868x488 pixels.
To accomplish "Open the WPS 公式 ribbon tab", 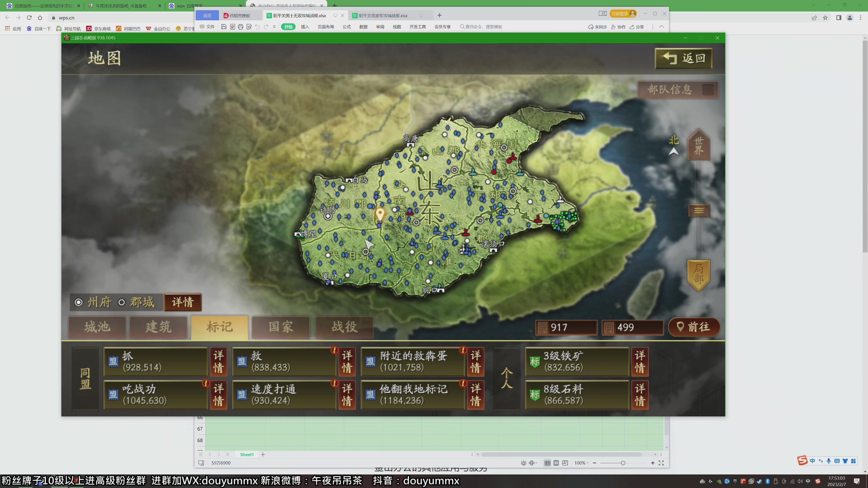I will (347, 27).
